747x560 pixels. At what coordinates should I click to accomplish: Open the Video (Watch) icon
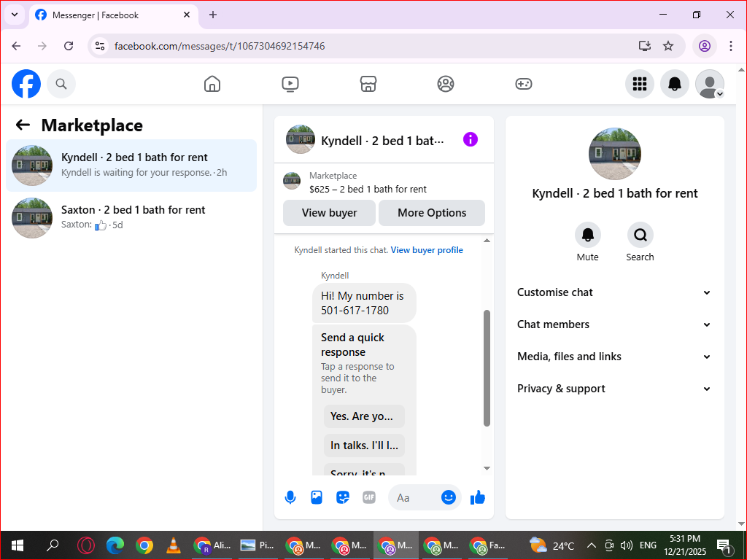290,84
